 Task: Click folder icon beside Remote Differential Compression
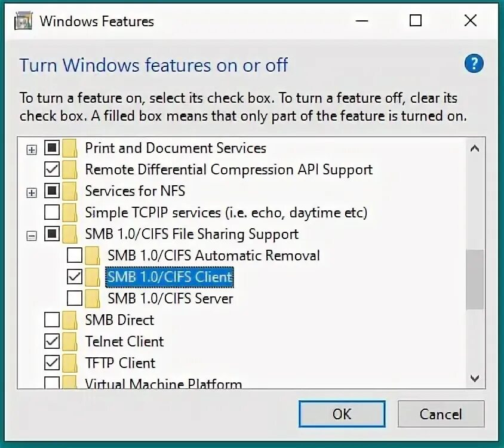coord(70,170)
